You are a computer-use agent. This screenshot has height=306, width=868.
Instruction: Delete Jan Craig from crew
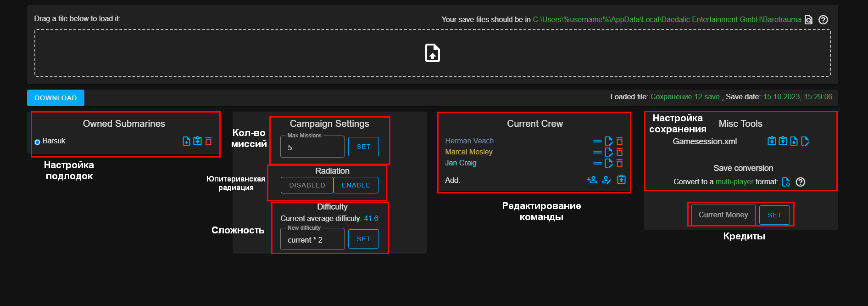click(619, 163)
